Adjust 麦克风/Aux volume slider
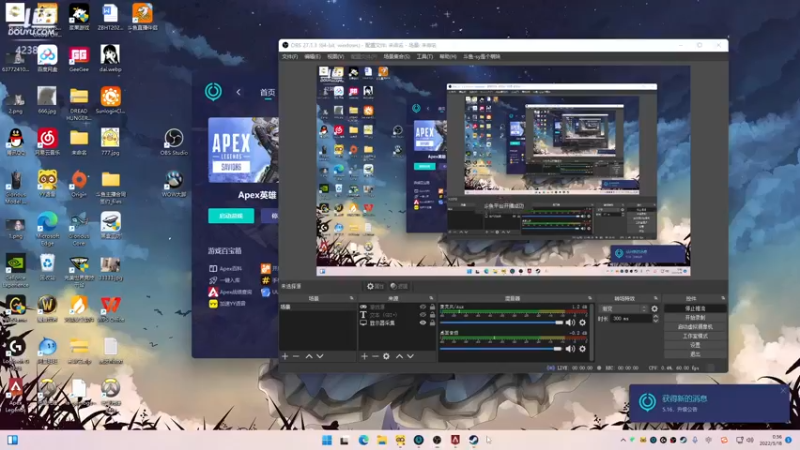This screenshot has width=800, height=450. pyautogui.click(x=502, y=322)
